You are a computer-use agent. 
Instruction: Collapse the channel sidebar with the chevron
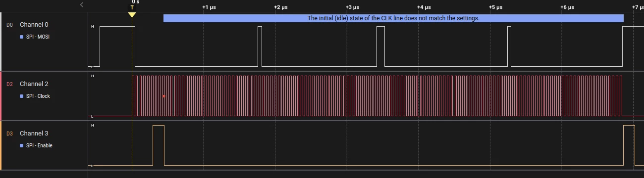click(82, 5)
